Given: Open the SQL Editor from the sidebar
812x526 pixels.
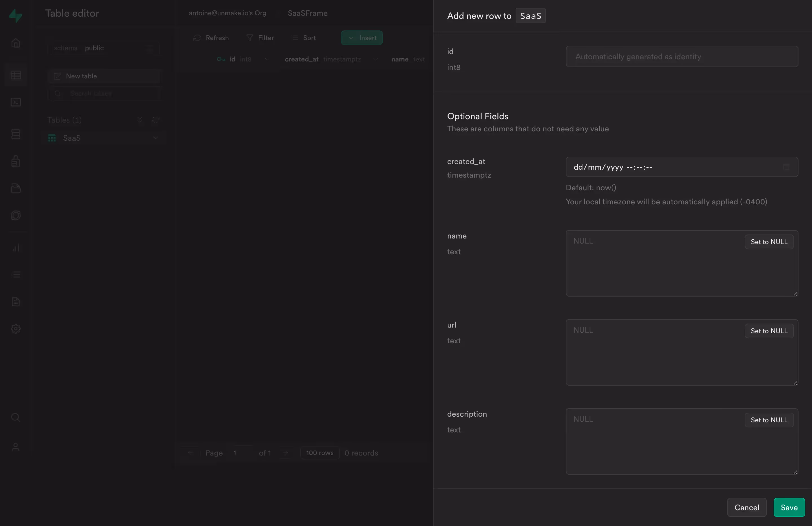Looking at the screenshot, I should tap(16, 102).
